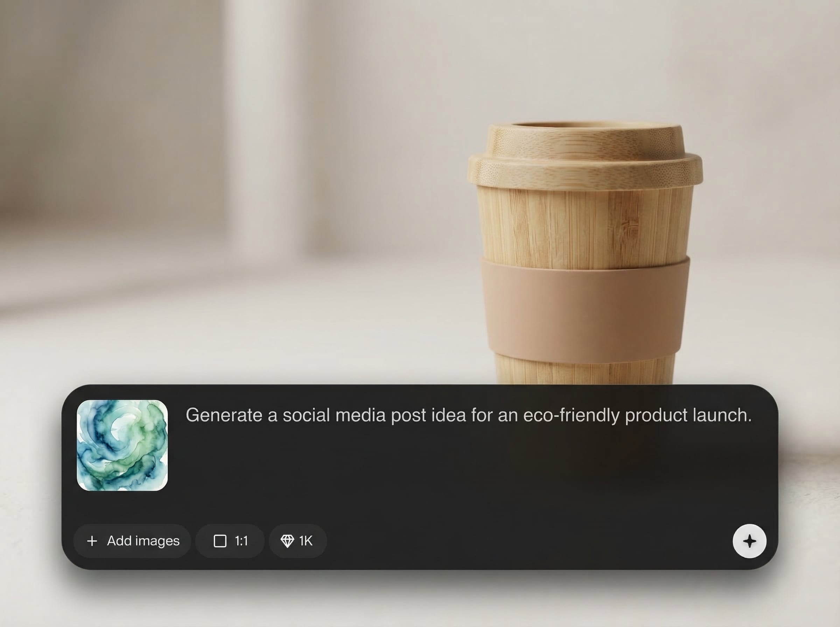Click the square aspect ratio icon

pyautogui.click(x=220, y=541)
